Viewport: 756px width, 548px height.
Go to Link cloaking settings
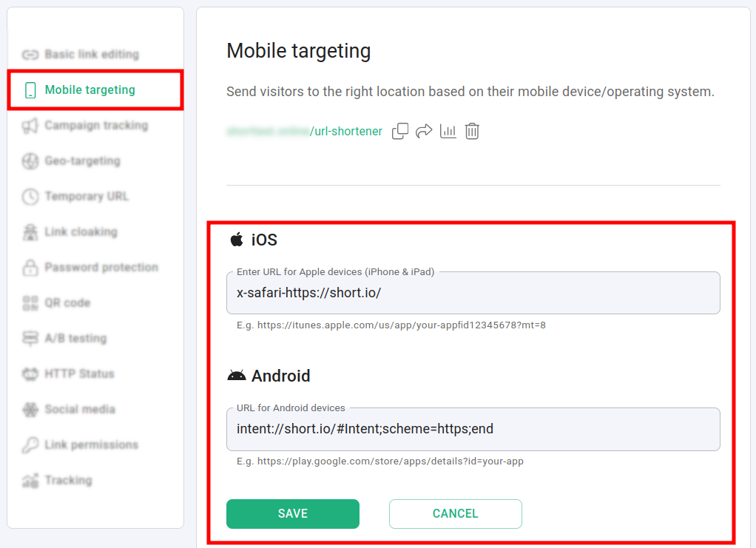[81, 232]
